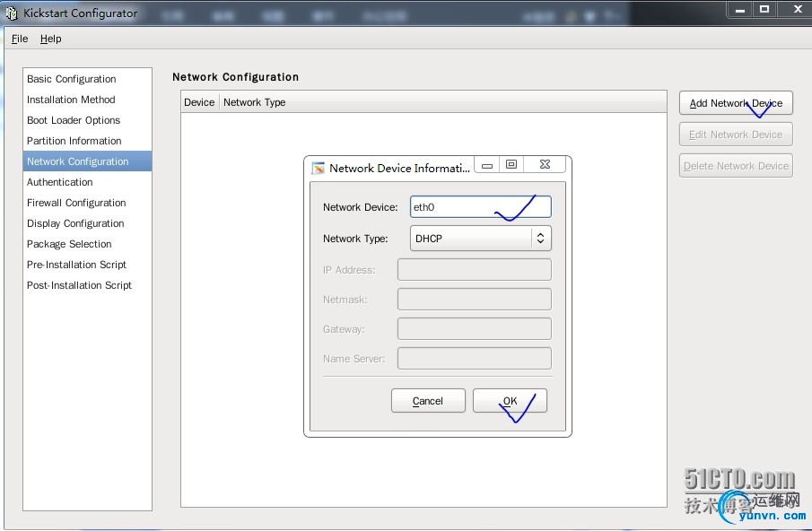
Task: Cancel the Network Device dialog
Action: tap(428, 401)
